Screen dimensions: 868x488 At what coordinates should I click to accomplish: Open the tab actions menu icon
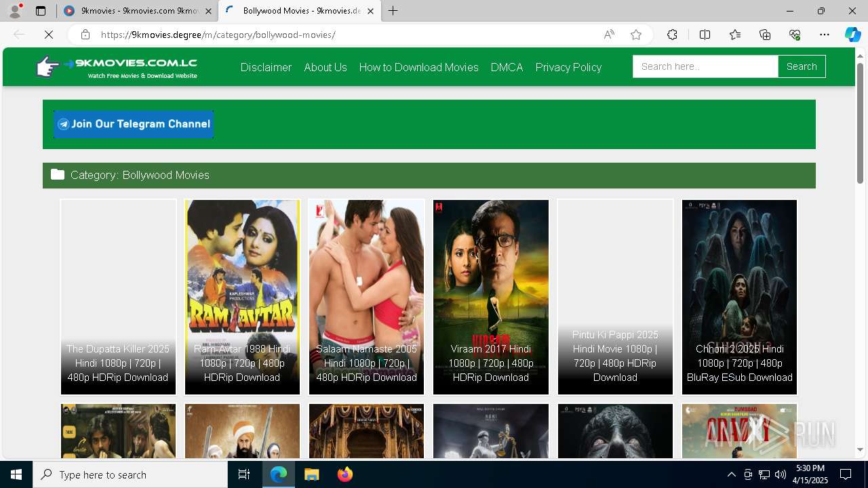tap(41, 11)
